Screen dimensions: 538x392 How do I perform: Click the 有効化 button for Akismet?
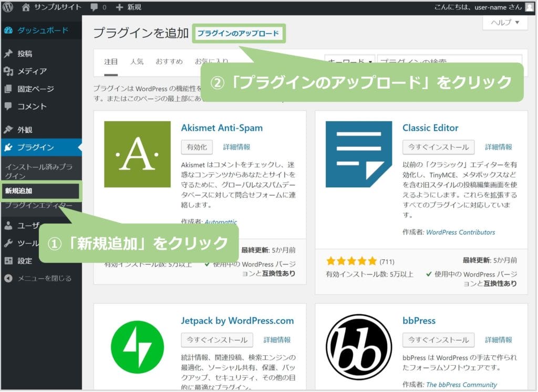point(197,147)
